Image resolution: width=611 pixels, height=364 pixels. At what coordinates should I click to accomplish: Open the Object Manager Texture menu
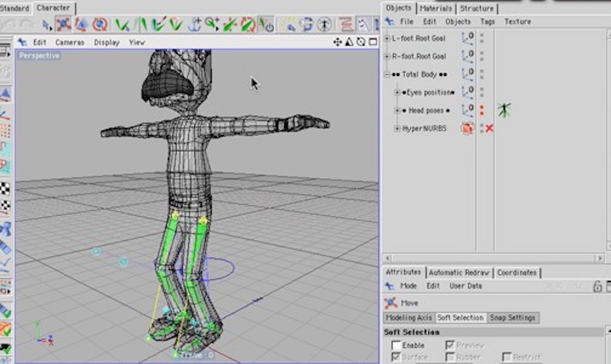coord(517,21)
